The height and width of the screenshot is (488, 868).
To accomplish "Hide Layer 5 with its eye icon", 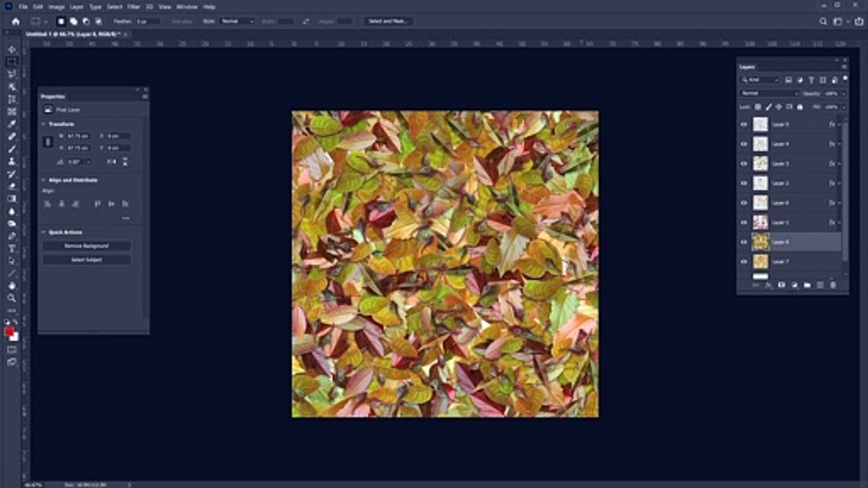I will [x=744, y=125].
